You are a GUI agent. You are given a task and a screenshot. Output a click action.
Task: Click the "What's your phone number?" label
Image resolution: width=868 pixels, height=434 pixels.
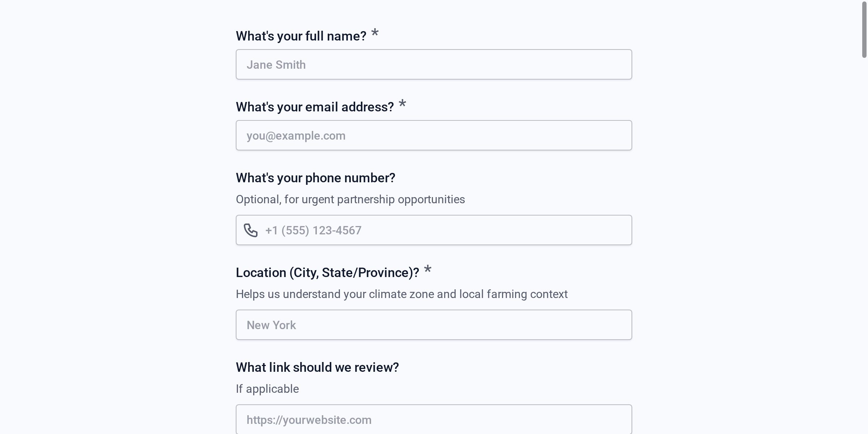click(315, 178)
